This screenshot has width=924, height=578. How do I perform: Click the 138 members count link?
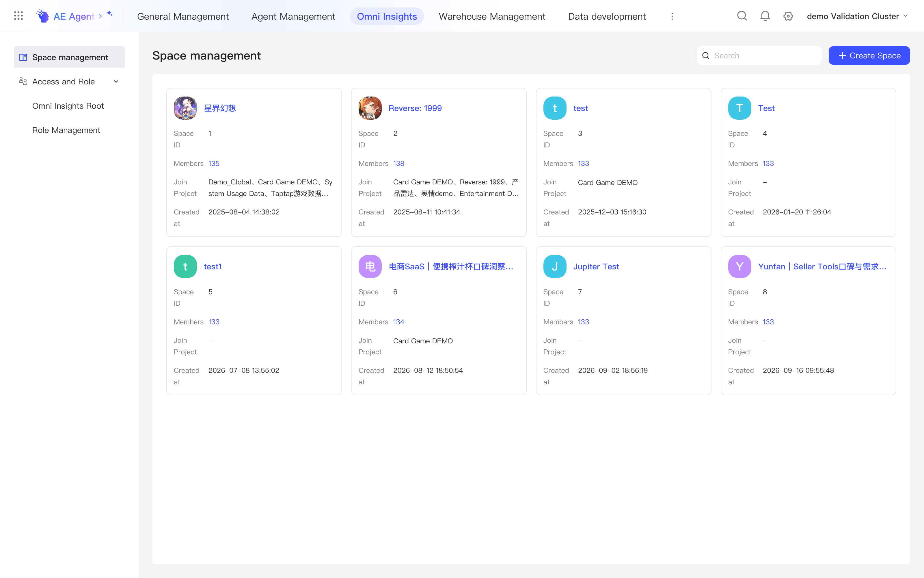(398, 164)
